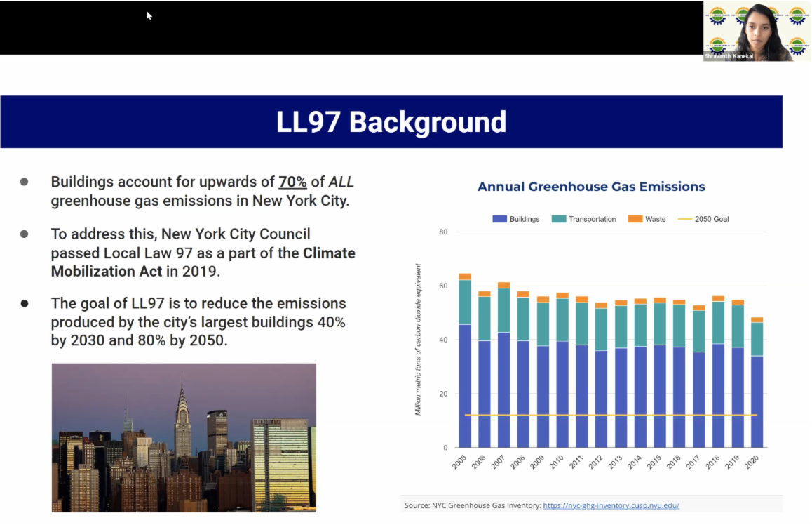
Task: Open the nyc-ghg-inventory.cusp.nyu.edu source link
Action: pos(611,505)
